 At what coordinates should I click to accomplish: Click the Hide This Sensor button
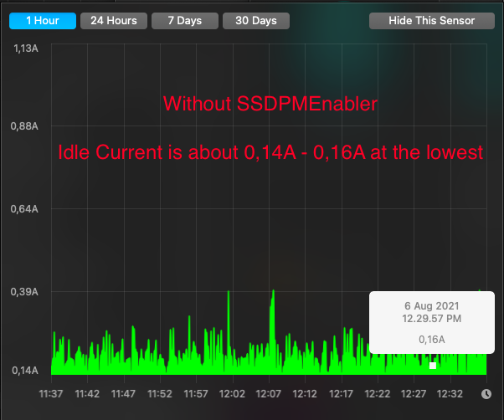(432, 21)
